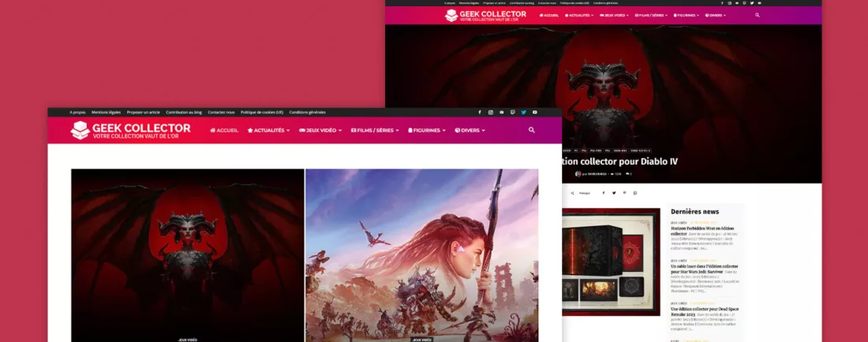Image resolution: width=868 pixels, height=342 pixels.
Task: Open Twitch icon in front window top bar
Action: tap(513, 112)
